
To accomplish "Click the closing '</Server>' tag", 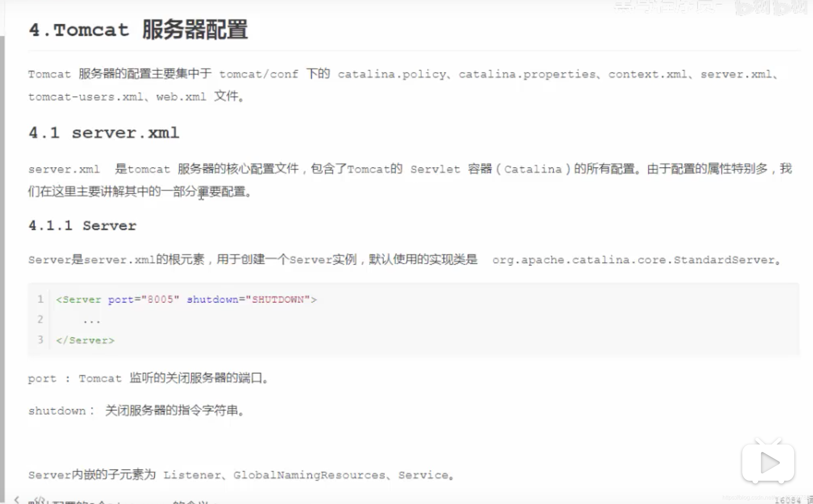I will coord(85,340).
